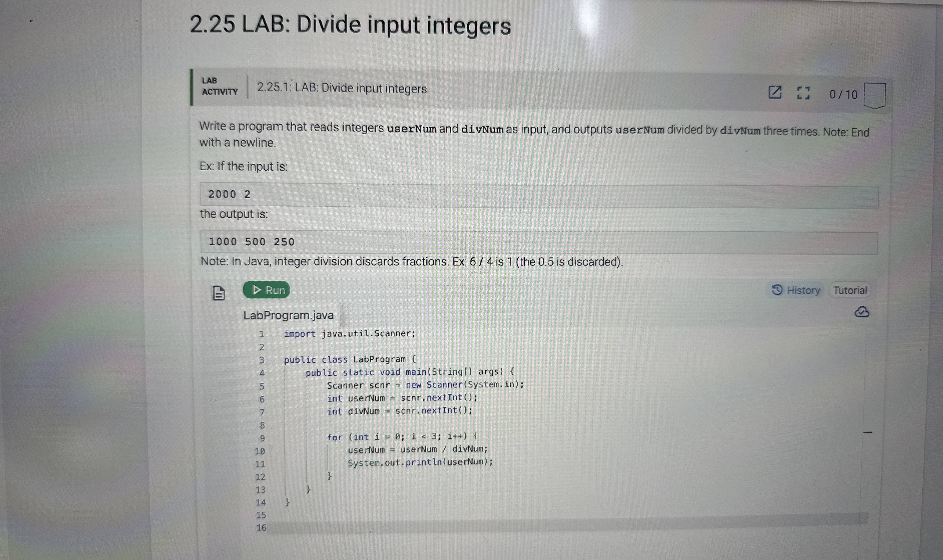Click line 5 Scanner scnr declaration
Viewport: 943px width, 560px height.
pos(425,385)
